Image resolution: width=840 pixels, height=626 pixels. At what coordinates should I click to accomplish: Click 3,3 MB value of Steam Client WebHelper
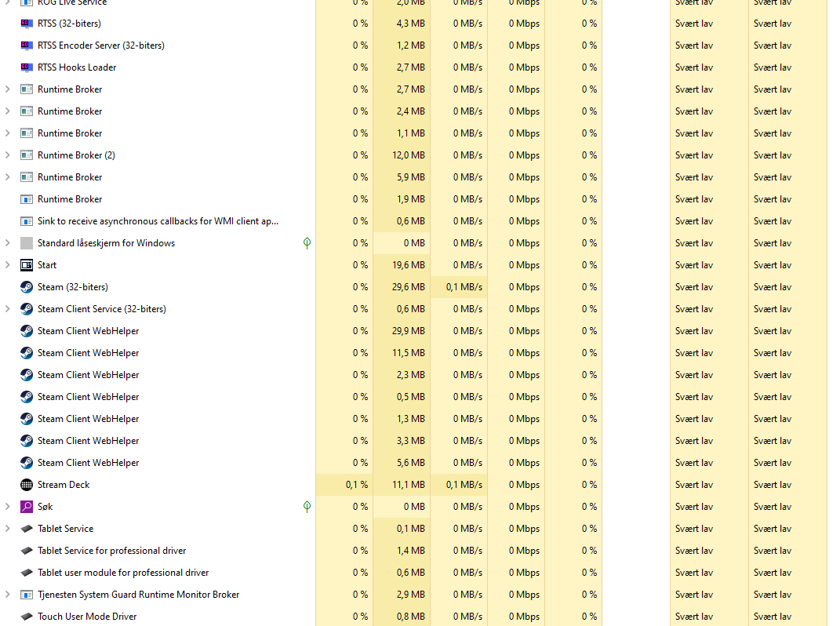(411, 441)
